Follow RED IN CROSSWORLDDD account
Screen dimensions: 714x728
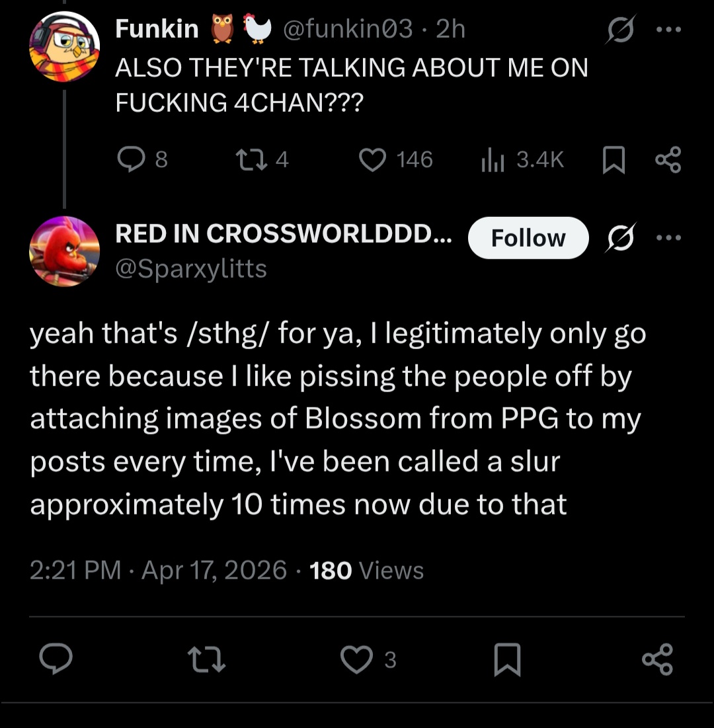coord(528,238)
